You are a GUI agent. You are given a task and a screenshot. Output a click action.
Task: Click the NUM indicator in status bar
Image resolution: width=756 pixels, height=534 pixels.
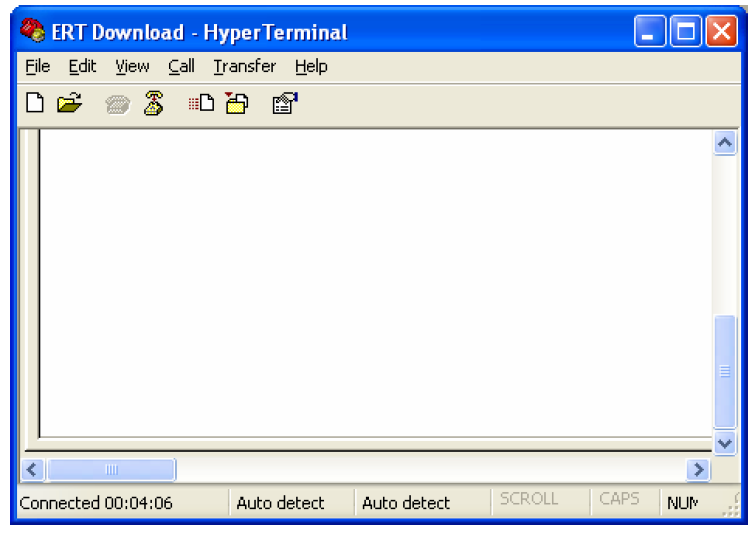click(682, 503)
